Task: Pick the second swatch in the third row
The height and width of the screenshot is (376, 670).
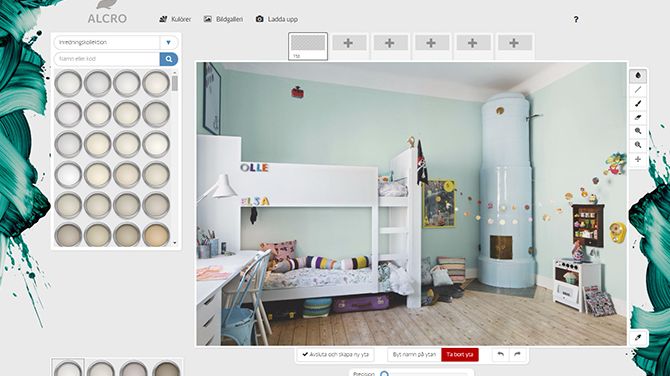Action: pos(97,144)
